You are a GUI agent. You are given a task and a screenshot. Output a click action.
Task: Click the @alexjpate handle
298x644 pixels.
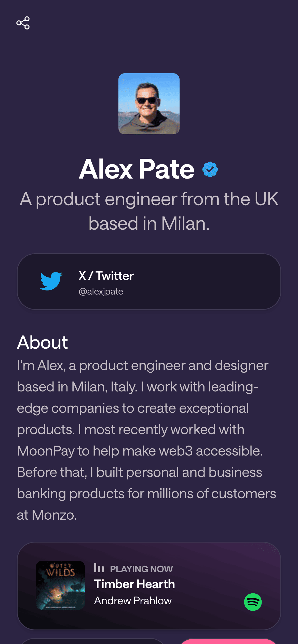click(x=101, y=291)
